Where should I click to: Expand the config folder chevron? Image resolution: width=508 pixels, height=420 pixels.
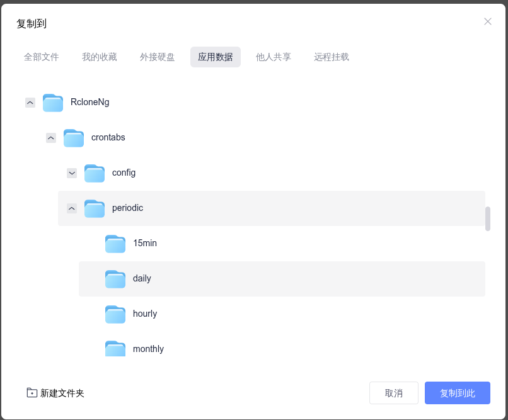(72, 173)
